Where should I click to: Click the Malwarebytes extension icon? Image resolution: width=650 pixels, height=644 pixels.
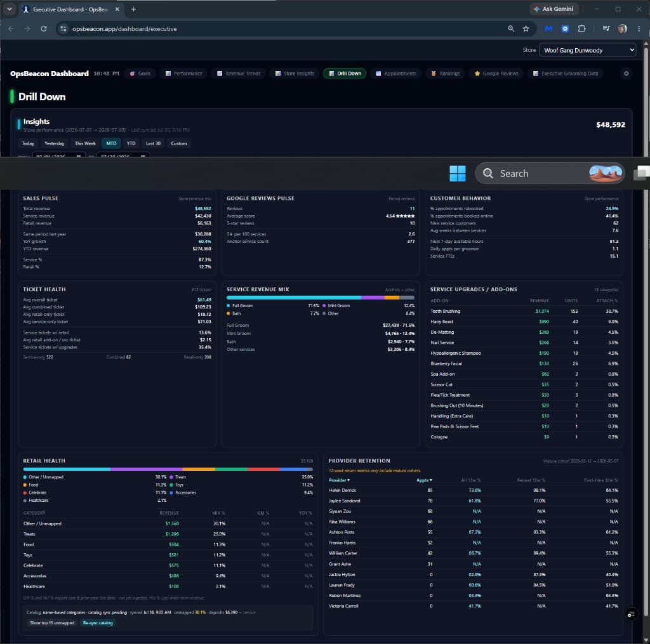pyautogui.click(x=548, y=29)
